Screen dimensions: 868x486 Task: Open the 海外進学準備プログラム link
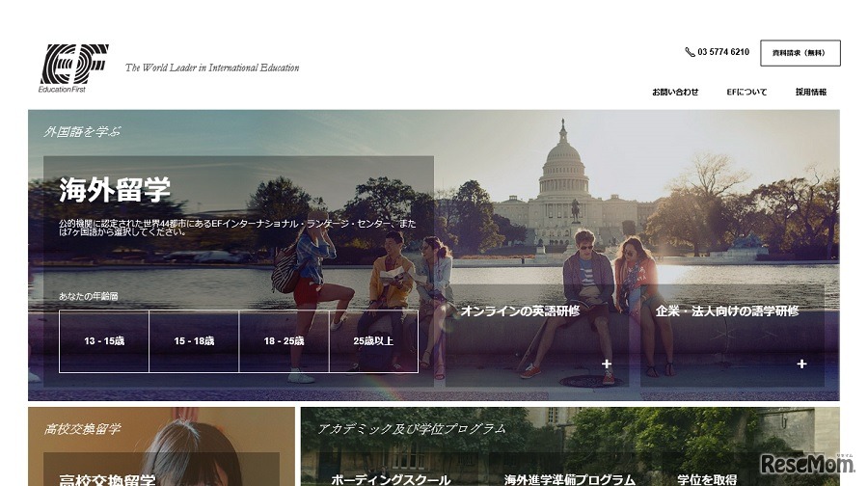click(x=569, y=479)
